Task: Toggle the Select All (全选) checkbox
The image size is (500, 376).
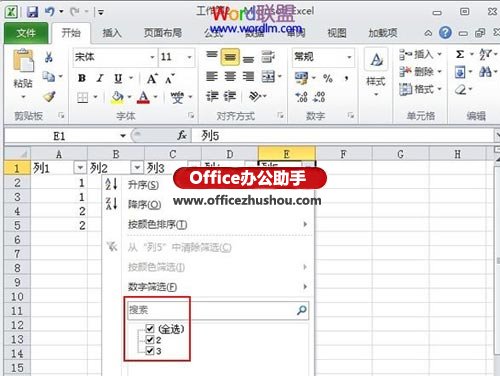Action: (x=150, y=329)
